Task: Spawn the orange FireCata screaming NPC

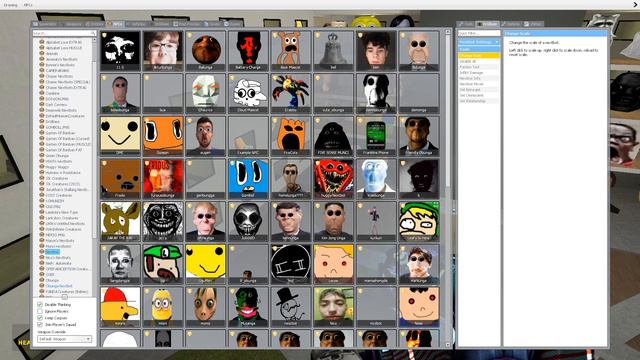Action: [291, 136]
